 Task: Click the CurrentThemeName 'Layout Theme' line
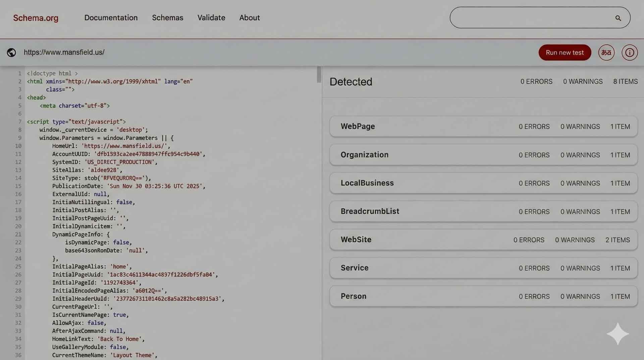coord(105,355)
